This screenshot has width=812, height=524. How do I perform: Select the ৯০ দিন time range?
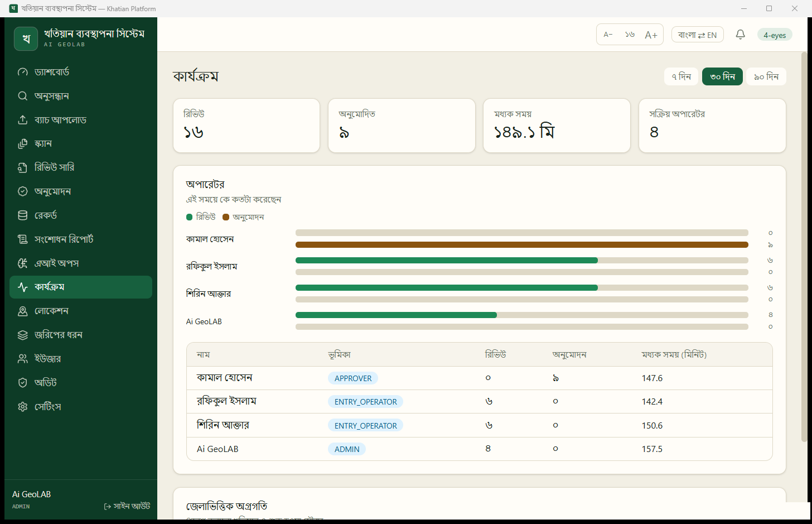point(766,76)
